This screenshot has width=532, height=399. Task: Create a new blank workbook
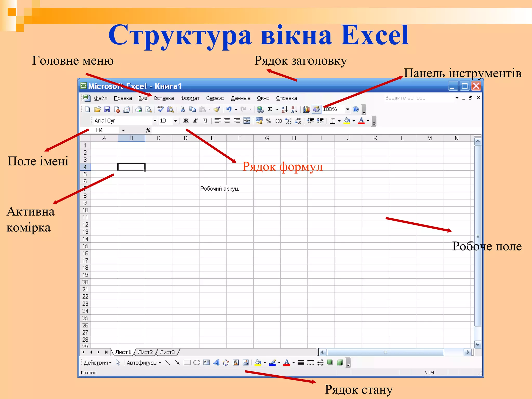(88, 109)
